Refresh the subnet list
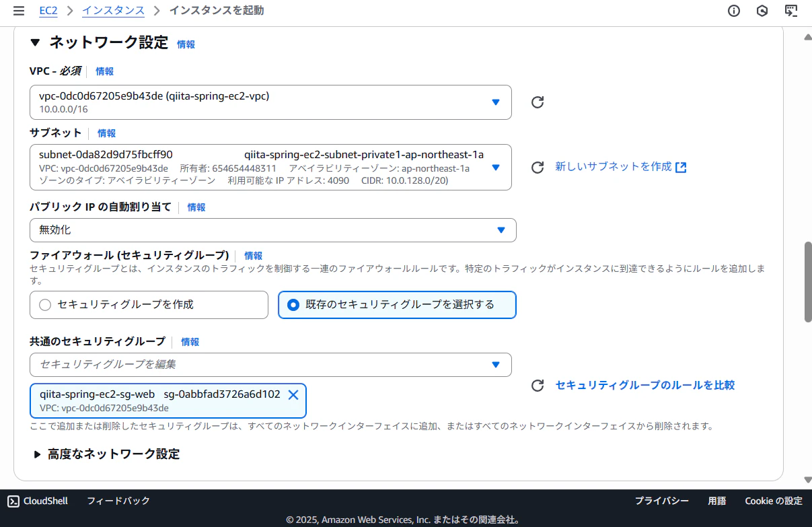Screen dimensions: 812x527 click(537, 168)
